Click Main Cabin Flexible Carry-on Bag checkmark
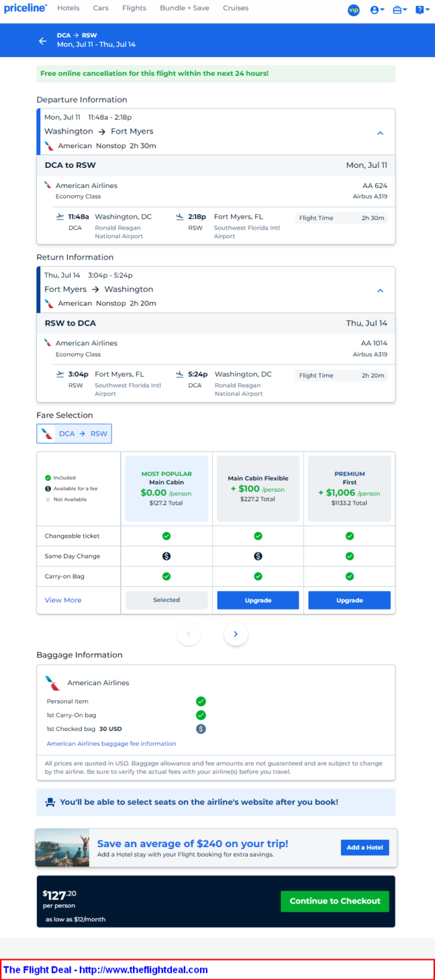This screenshot has height=980, width=435. coord(258,576)
